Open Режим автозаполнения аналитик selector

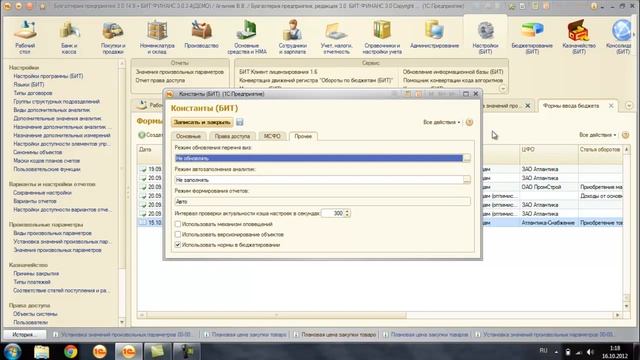tap(467, 180)
